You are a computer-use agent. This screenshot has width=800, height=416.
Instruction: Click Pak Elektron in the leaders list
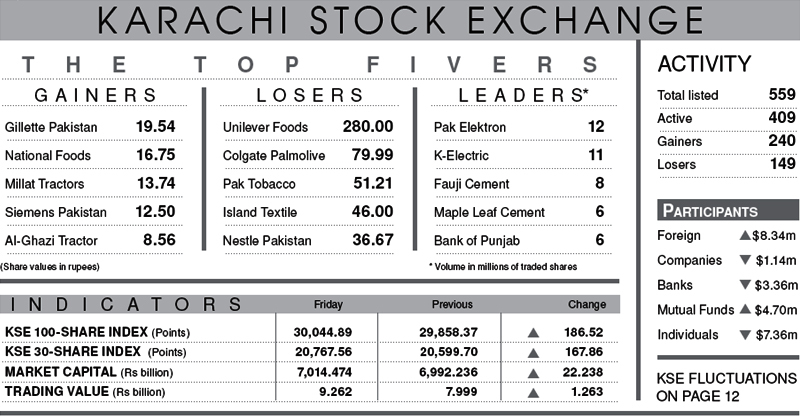pyautogui.click(x=470, y=128)
